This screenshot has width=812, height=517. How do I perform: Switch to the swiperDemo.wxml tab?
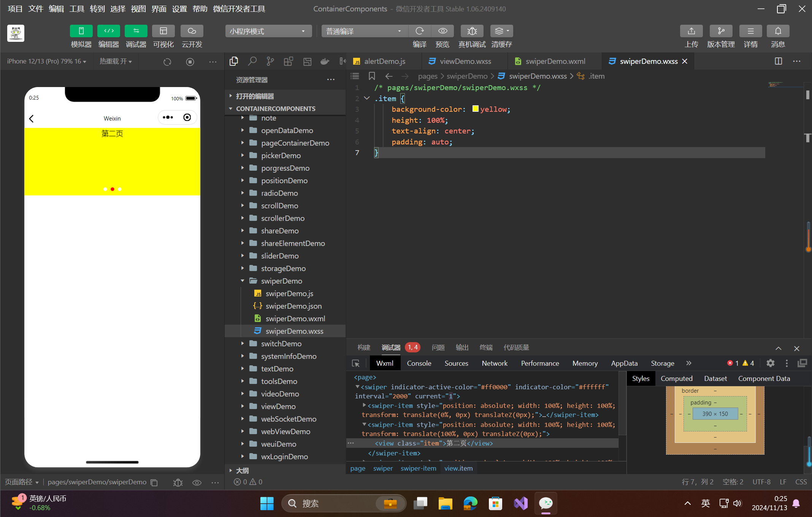(x=555, y=61)
